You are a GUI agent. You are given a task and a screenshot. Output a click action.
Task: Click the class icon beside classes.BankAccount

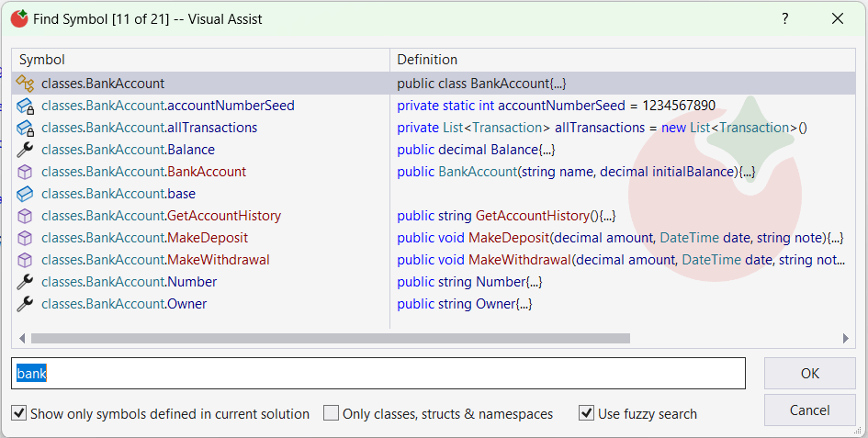click(26, 84)
